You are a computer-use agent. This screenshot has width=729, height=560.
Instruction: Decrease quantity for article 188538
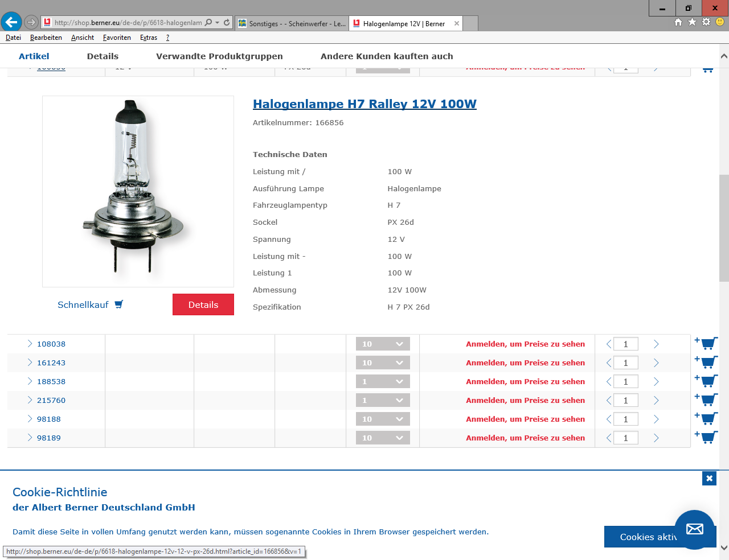609,381
